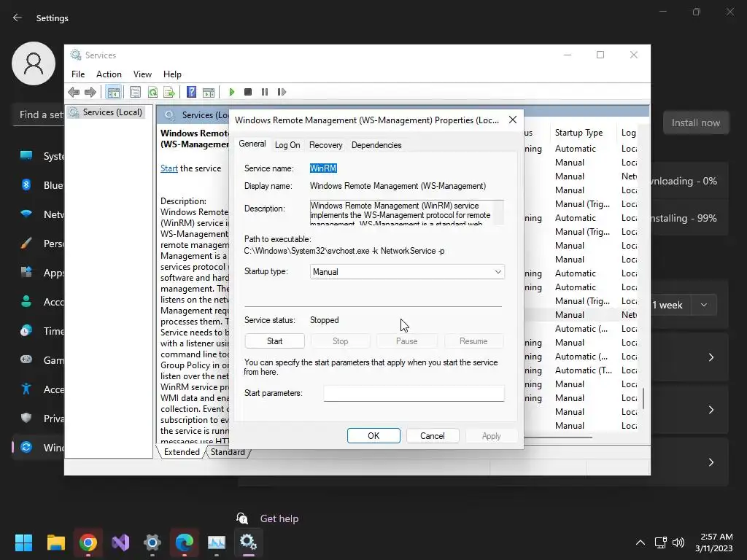Click the Privacy shield sidebar icon
The image size is (747, 560).
26,418
